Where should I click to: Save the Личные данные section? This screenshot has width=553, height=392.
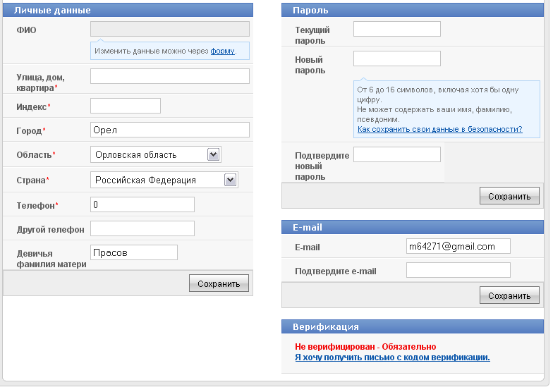pyautogui.click(x=219, y=283)
